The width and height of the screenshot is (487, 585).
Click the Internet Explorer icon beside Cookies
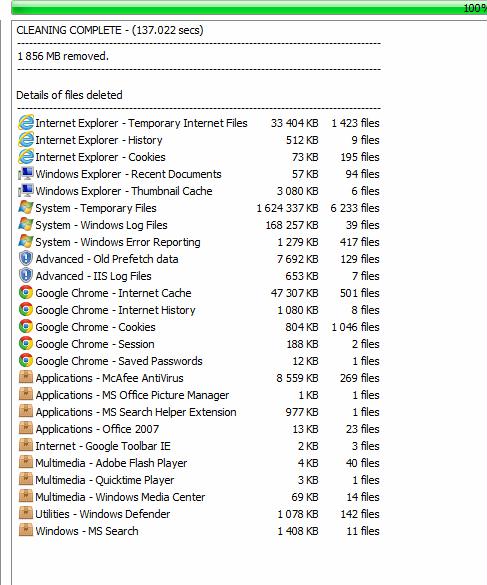pos(26,157)
